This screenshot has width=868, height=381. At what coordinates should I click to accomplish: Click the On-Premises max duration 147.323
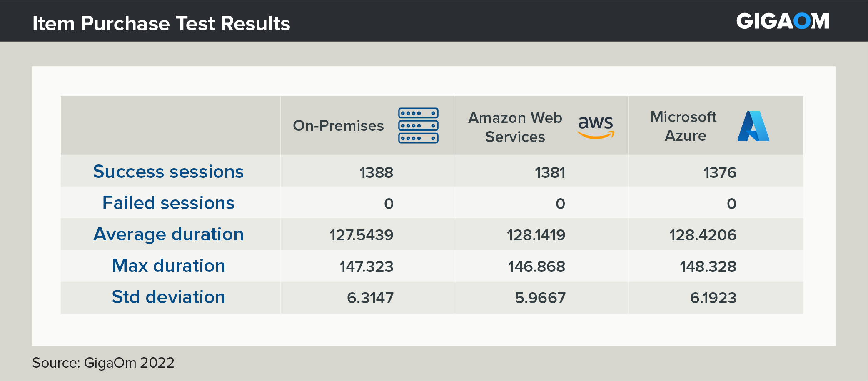(366, 266)
